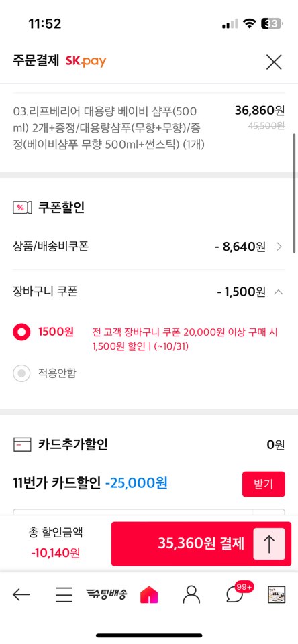298x644 pixels.
Task: Open the hamburger category menu
Action: pos(64,594)
